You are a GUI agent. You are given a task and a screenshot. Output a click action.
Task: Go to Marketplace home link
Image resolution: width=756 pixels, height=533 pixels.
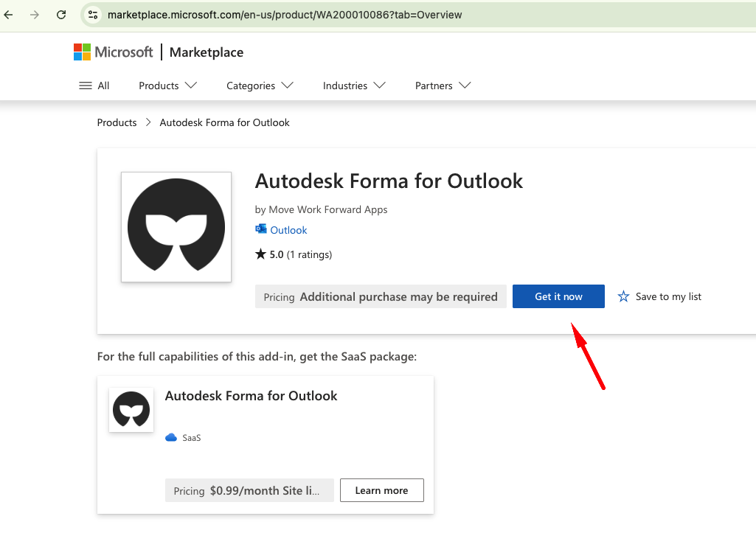(x=207, y=52)
